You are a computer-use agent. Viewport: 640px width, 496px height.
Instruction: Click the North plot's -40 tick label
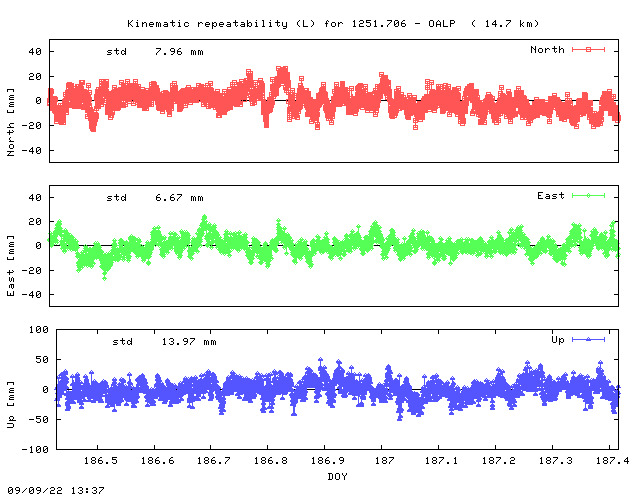pyautogui.click(x=32, y=151)
